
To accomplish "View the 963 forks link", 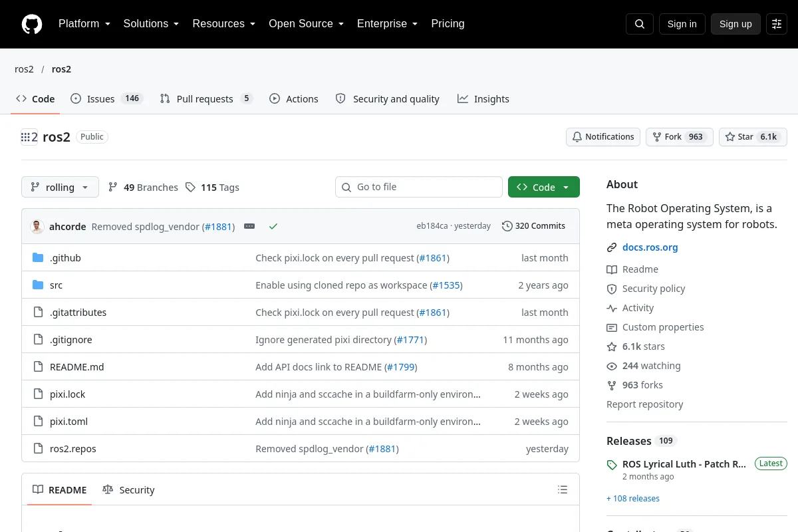I will pyautogui.click(x=634, y=385).
